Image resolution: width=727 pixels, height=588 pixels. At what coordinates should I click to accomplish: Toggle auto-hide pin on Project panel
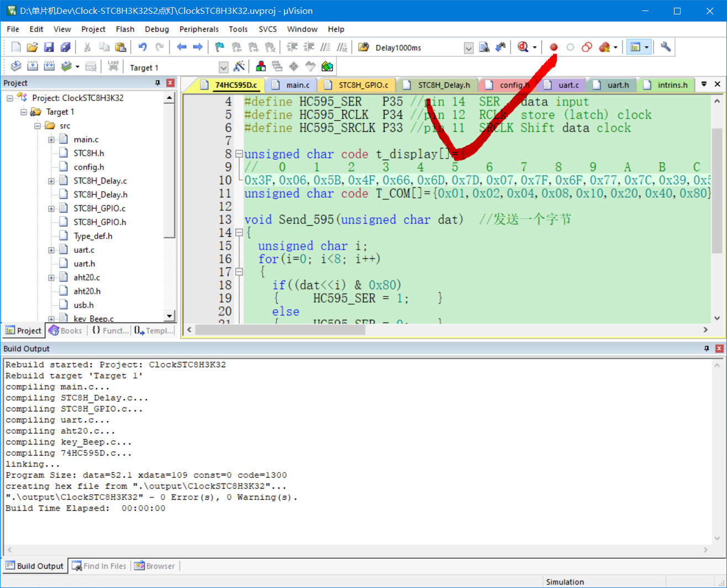[157, 83]
